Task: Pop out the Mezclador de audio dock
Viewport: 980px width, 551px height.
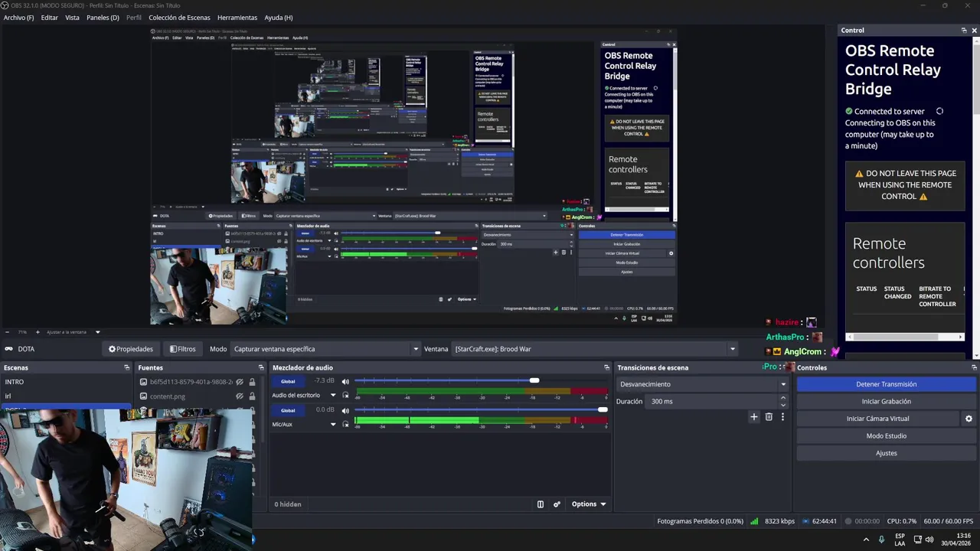Action: pyautogui.click(x=606, y=367)
